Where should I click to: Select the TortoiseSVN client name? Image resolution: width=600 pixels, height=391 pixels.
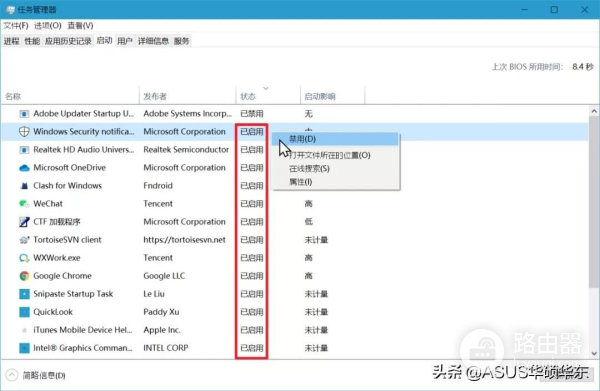[67, 240]
